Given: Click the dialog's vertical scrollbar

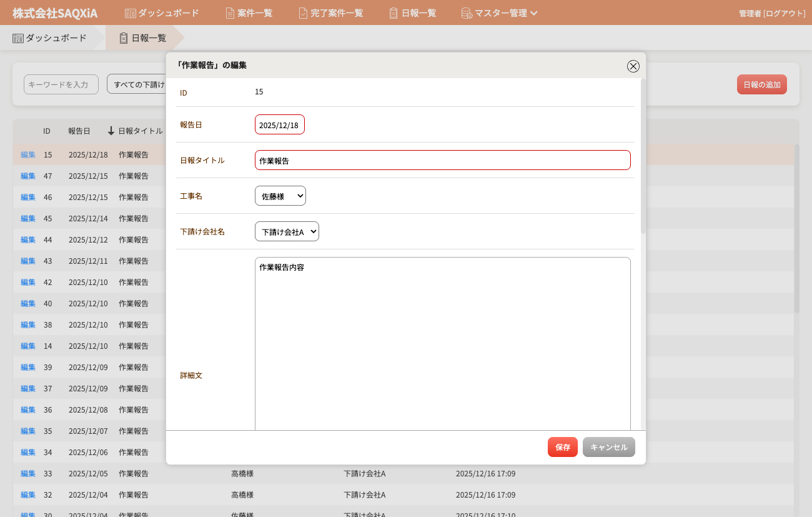Looking at the screenshot, I should [643, 156].
